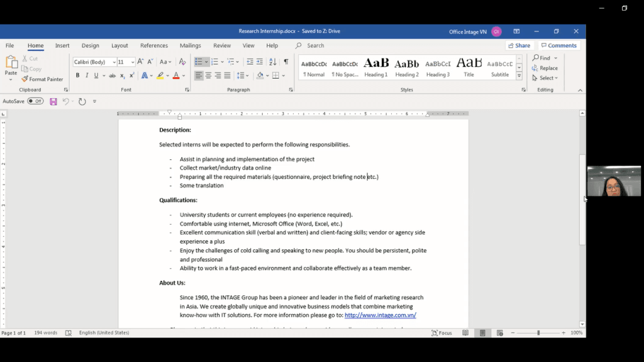Align text left
Image resolution: width=644 pixels, height=362 pixels.
(199, 76)
